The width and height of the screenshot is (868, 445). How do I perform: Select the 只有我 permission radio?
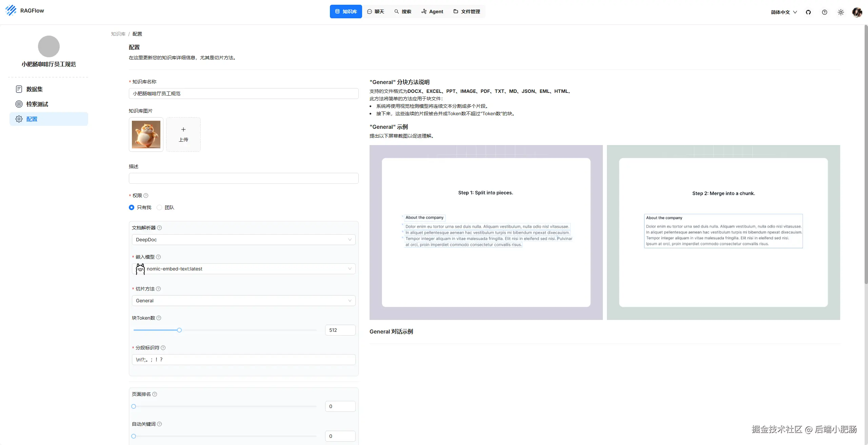click(132, 207)
